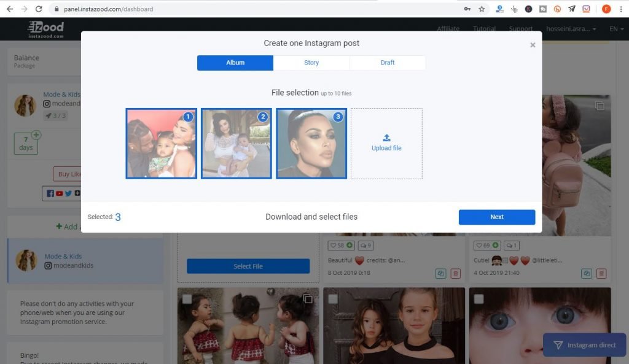Open the 9 comments icon on the Beautiful post
Image resolution: width=629 pixels, height=364 pixels.
pos(365,246)
